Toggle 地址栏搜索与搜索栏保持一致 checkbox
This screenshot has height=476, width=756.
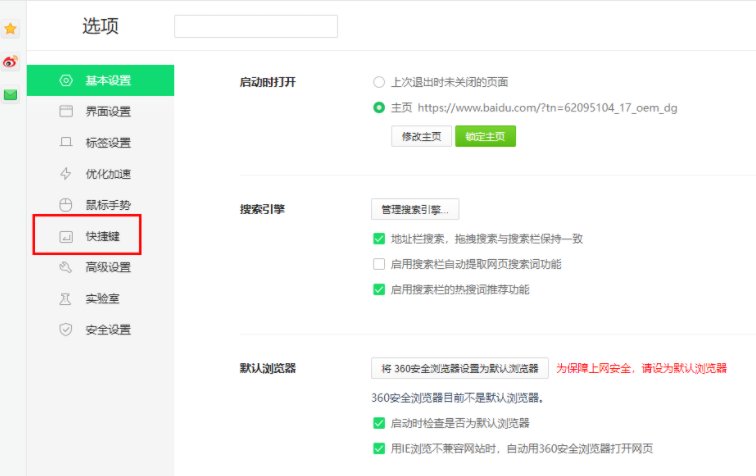point(379,239)
